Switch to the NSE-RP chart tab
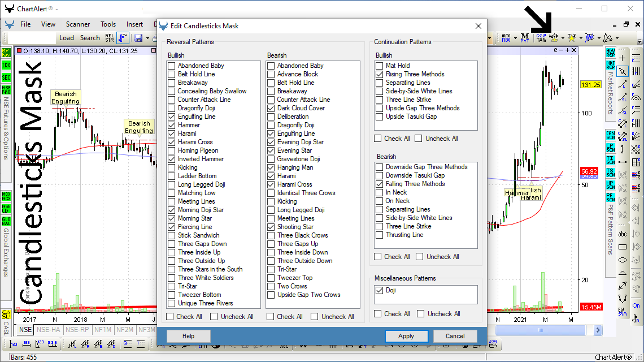 77,330
